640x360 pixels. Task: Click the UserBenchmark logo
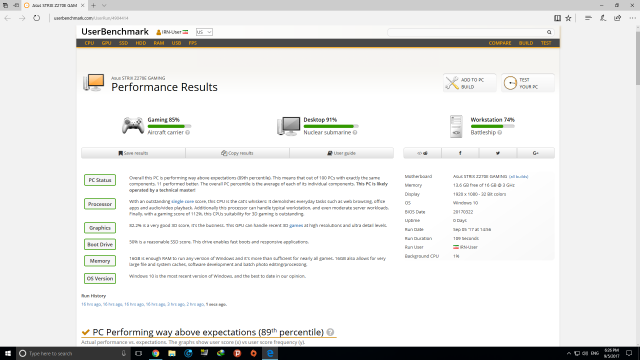point(115,32)
